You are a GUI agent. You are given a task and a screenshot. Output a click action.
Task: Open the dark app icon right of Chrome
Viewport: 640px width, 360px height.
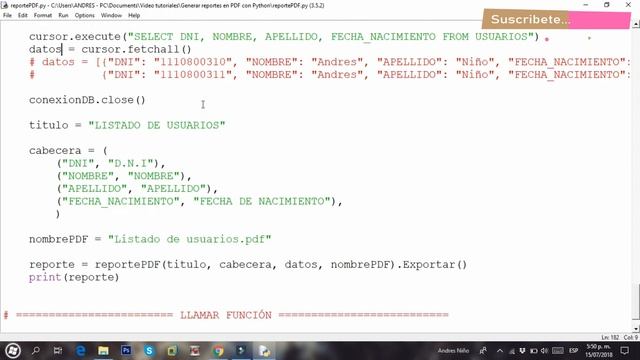pyautogui.click(x=241, y=350)
